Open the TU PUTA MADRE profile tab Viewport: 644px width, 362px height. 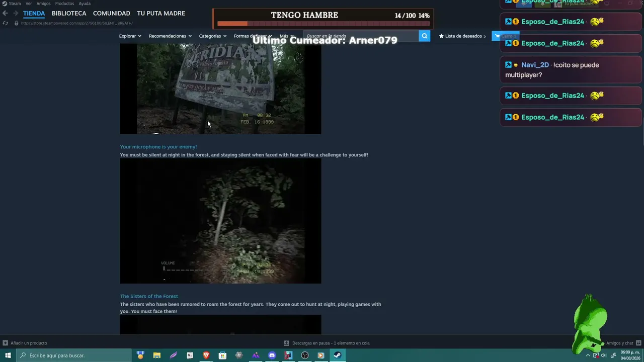coord(161,14)
